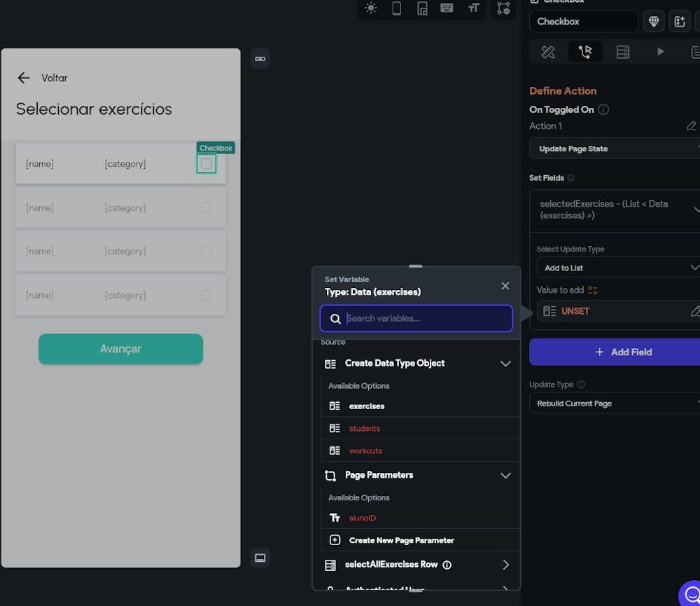The height and width of the screenshot is (606, 700).
Task: Select [category] text in the first row
Action: click(x=125, y=163)
